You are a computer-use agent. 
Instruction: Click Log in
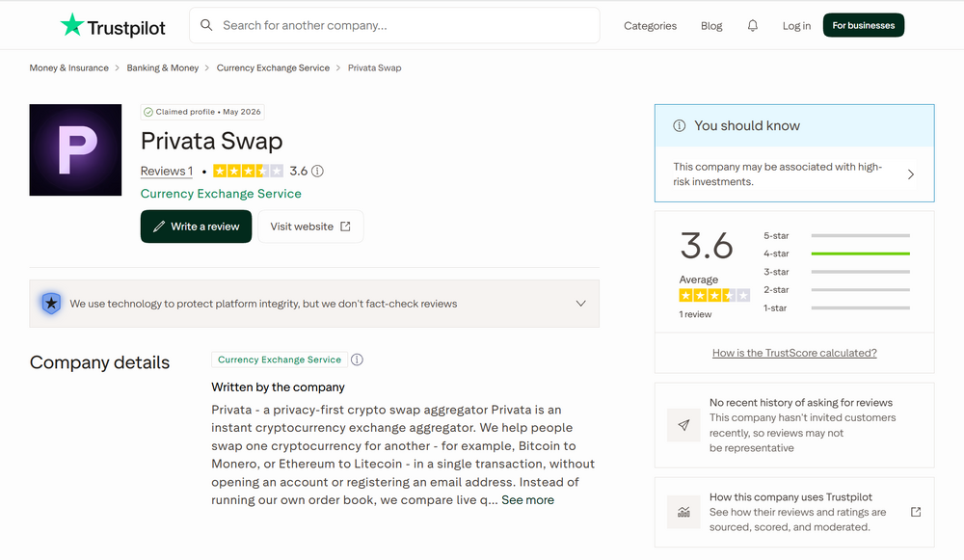click(x=796, y=26)
